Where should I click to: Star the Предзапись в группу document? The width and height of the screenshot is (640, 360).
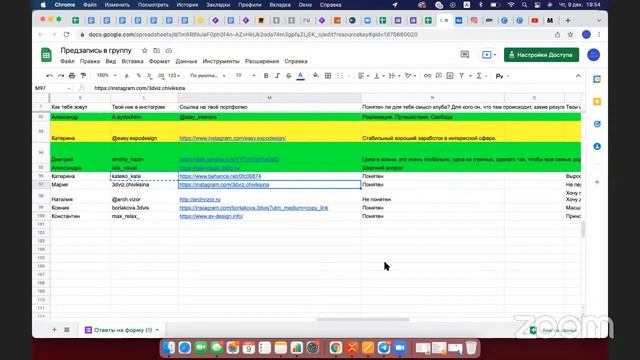[144, 51]
